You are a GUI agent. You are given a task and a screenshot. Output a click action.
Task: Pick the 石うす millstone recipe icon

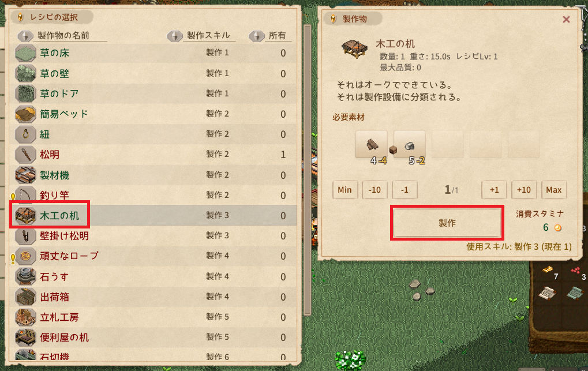[x=25, y=277]
